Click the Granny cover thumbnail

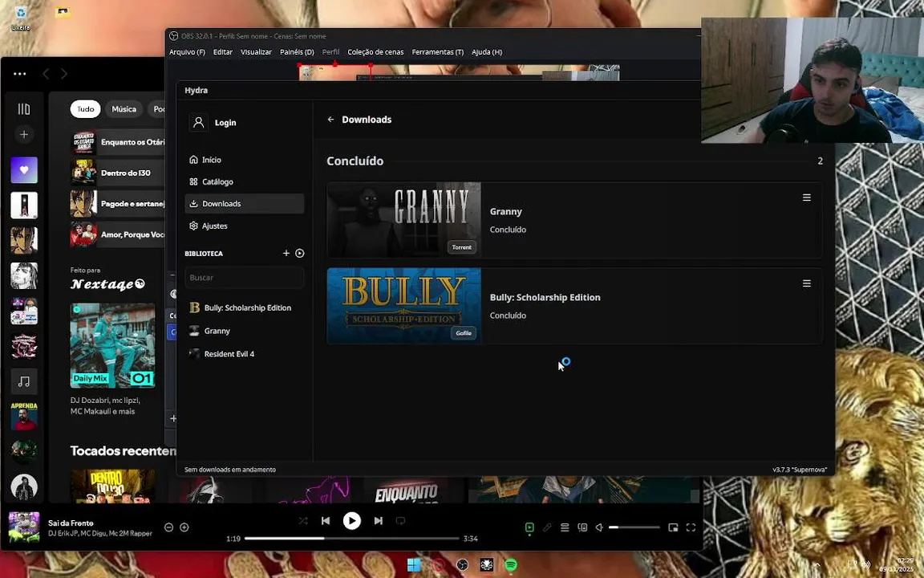[403, 220]
